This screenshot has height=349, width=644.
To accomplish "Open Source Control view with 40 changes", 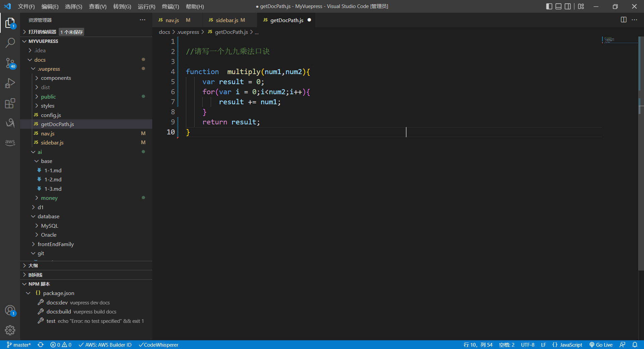I will coord(10,63).
